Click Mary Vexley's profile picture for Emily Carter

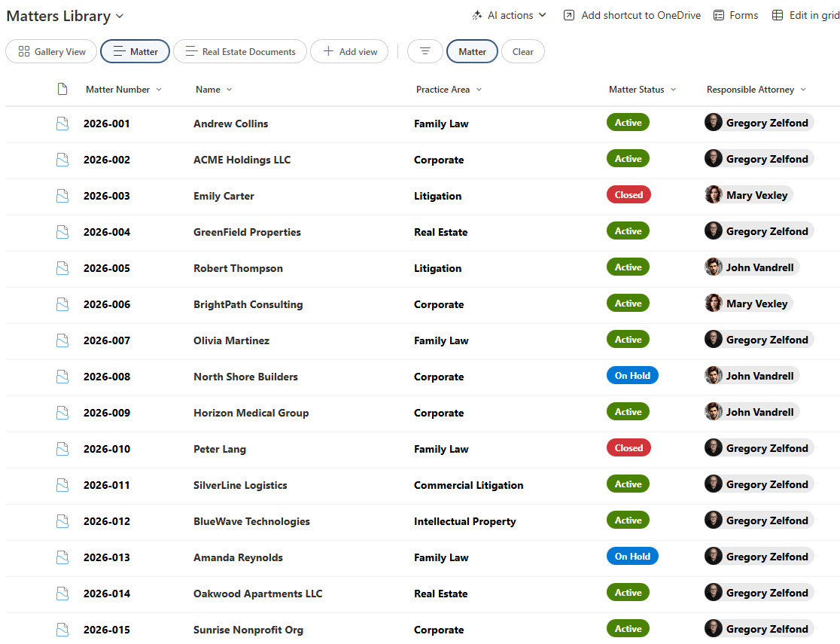(x=713, y=194)
